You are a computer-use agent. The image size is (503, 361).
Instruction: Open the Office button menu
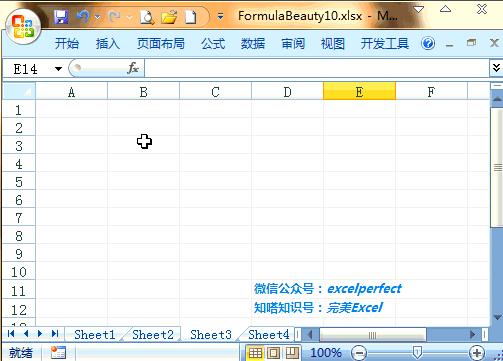(x=23, y=27)
